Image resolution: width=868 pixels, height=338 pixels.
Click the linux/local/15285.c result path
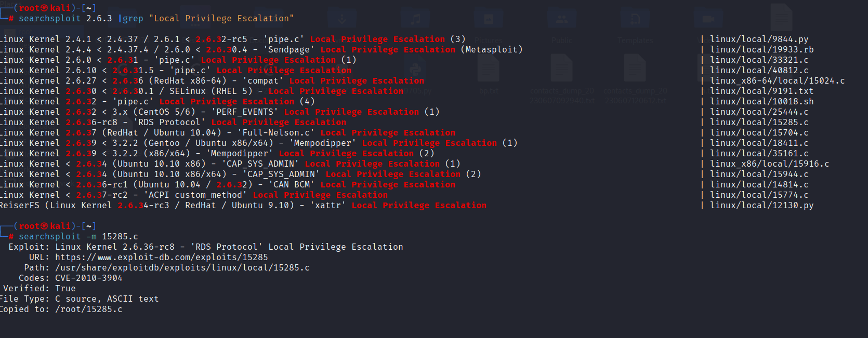coord(759,122)
